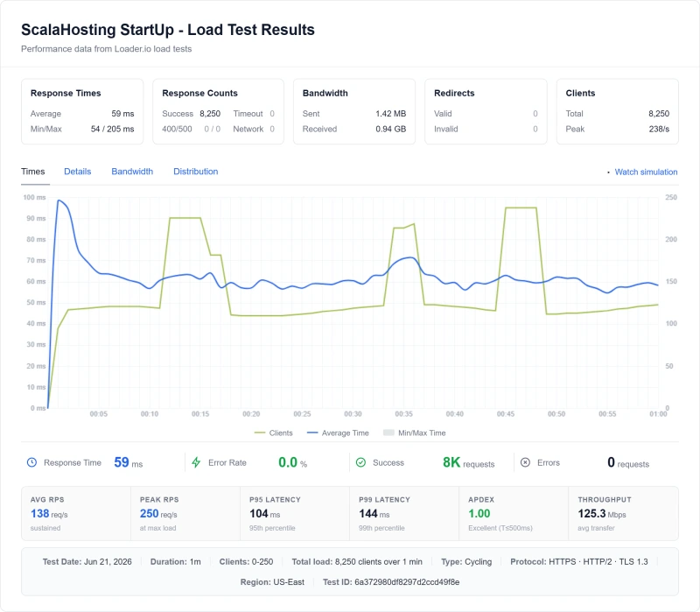
Task: Click the Clients: 0-250 entry
Action: point(246,561)
